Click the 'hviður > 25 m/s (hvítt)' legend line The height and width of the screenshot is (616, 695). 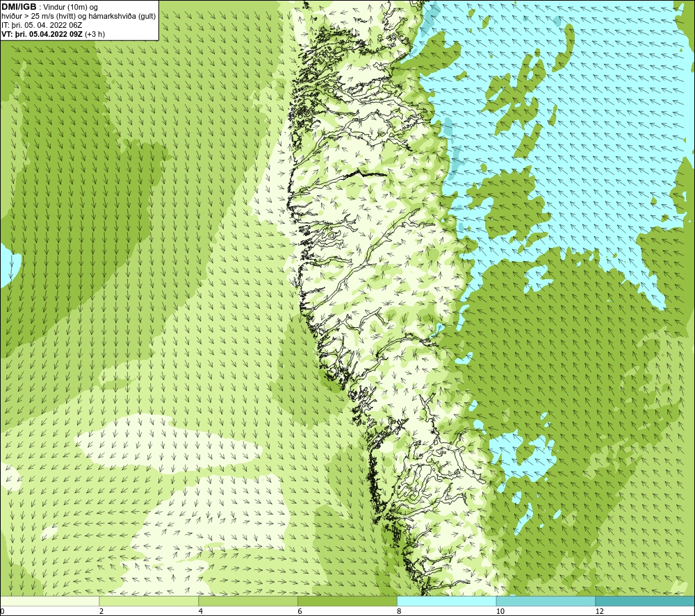click(79, 17)
